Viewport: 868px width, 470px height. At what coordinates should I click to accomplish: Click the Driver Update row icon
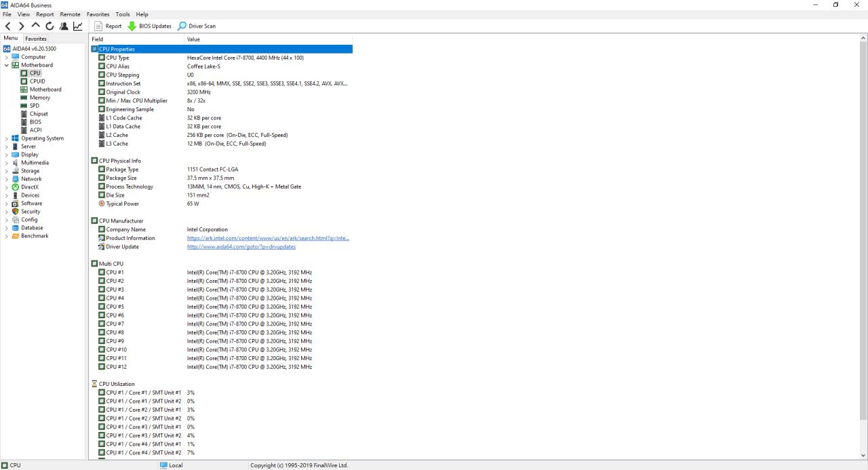(x=102, y=247)
